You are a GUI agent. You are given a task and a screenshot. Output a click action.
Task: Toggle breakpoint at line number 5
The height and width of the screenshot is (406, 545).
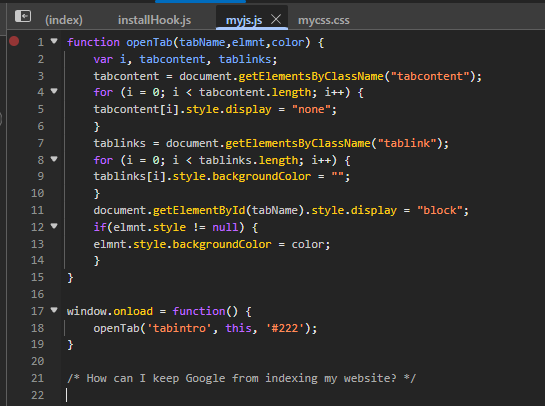pyautogui.click(x=41, y=109)
